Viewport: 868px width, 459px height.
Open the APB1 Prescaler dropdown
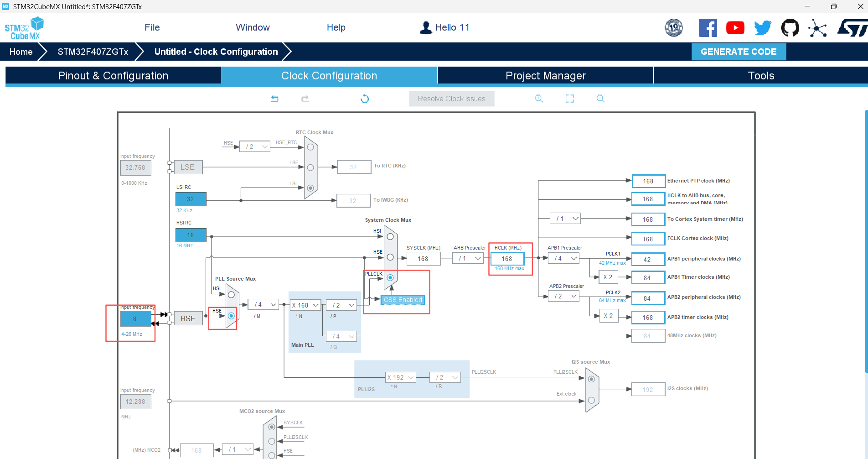pyautogui.click(x=564, y=258)
